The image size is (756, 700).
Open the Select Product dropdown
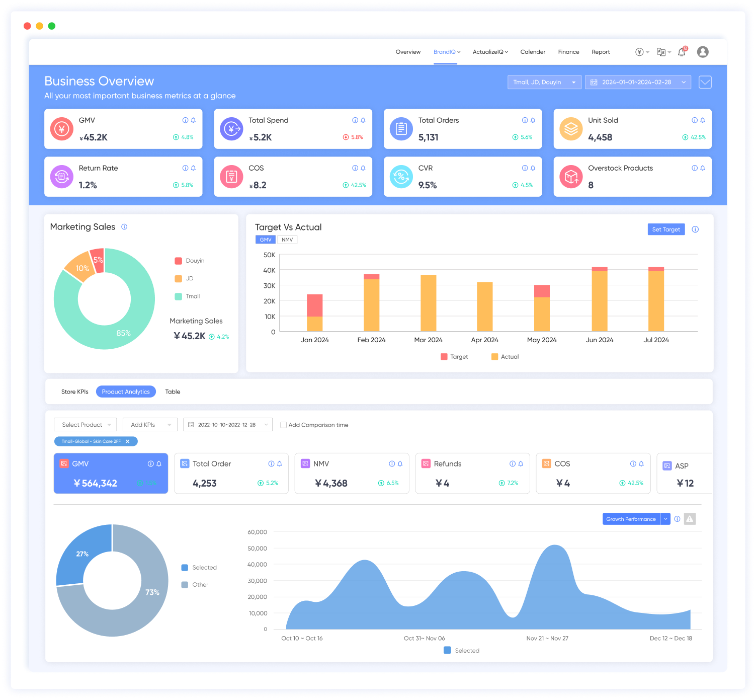pos(85,425)
